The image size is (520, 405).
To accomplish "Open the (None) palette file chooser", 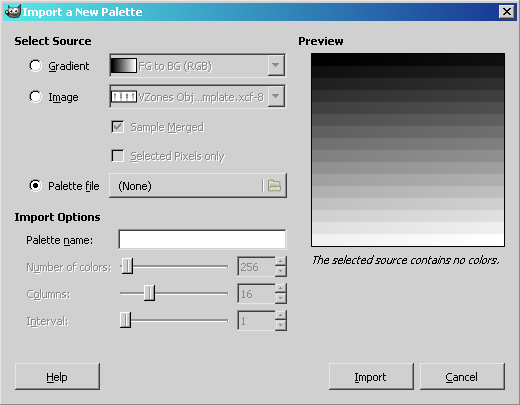I will point(198,186).
